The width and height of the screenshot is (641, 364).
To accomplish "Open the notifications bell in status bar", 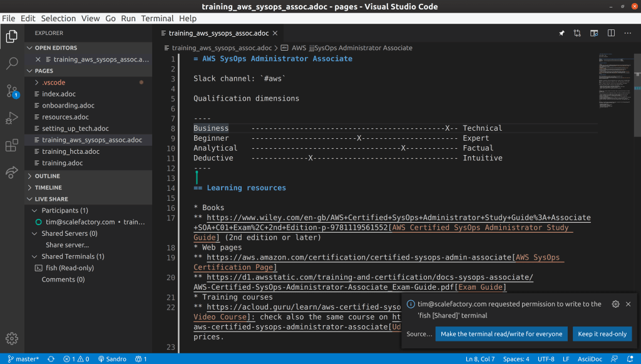I will click(630, 359).
